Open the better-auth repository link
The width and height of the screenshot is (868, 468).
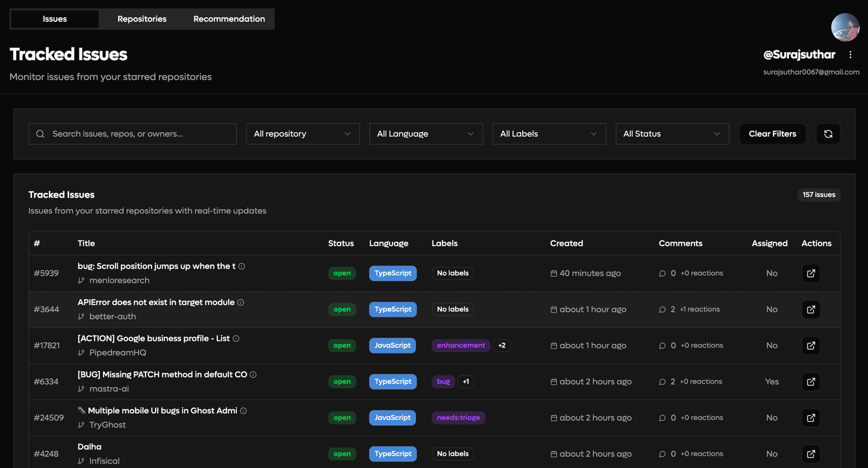click(x=112, y=317)
